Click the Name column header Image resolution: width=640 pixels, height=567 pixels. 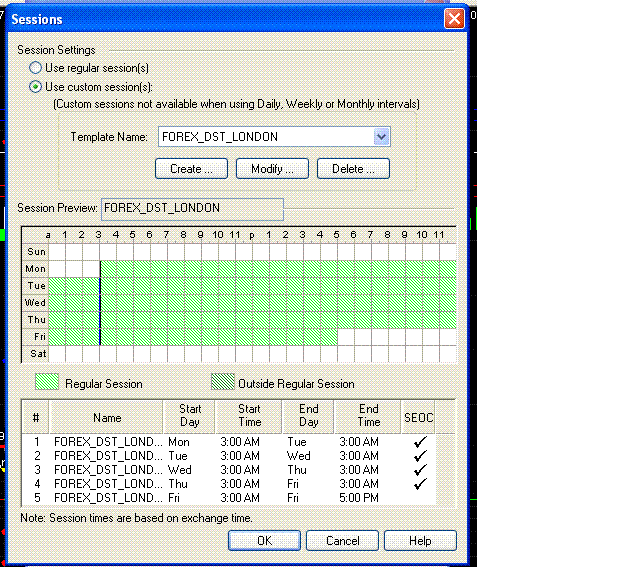107,418
